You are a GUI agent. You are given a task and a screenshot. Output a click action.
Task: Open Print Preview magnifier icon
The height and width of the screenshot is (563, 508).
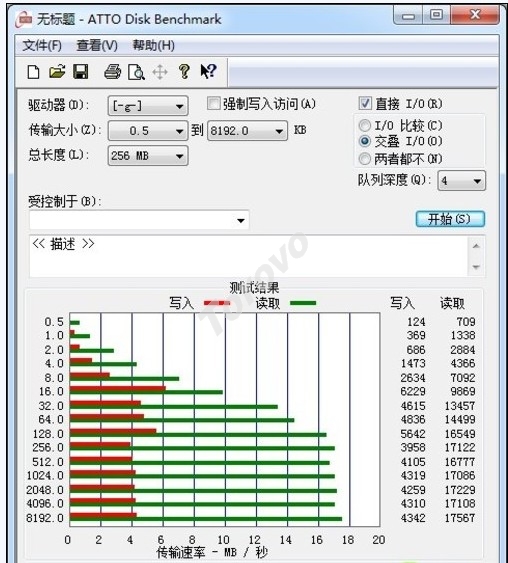pos(136,72)
